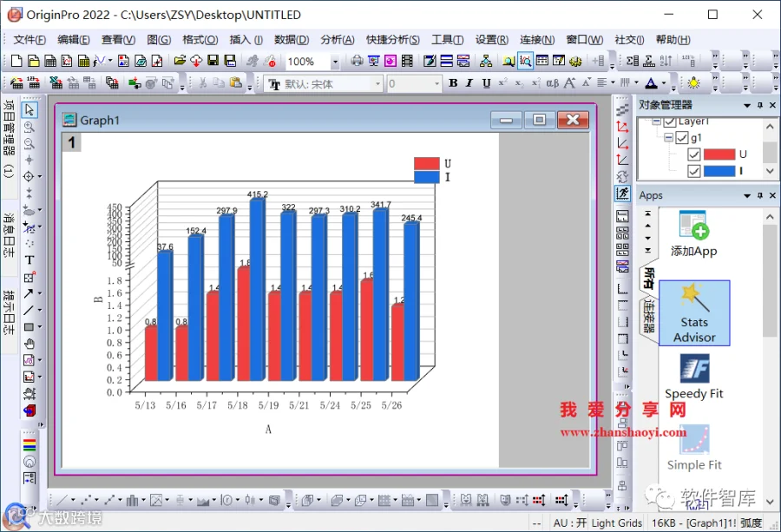This screenshot has height=532, width=781.
Task: Click the 415.2 data label on graph
Action: pyautogui.click(x=258, y=194)
